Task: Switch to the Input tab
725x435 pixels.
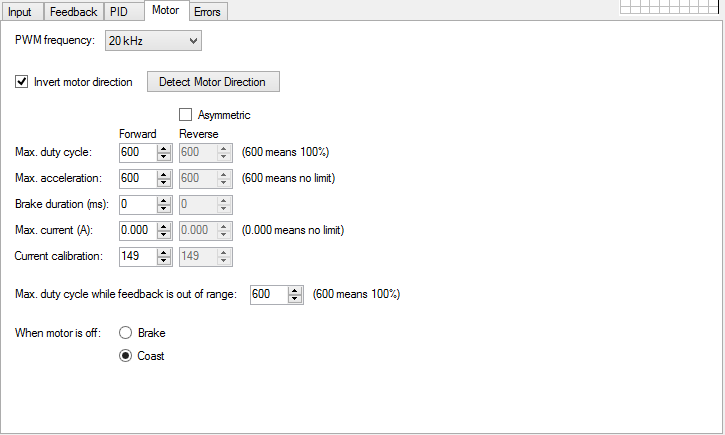Action: (22, 12)
